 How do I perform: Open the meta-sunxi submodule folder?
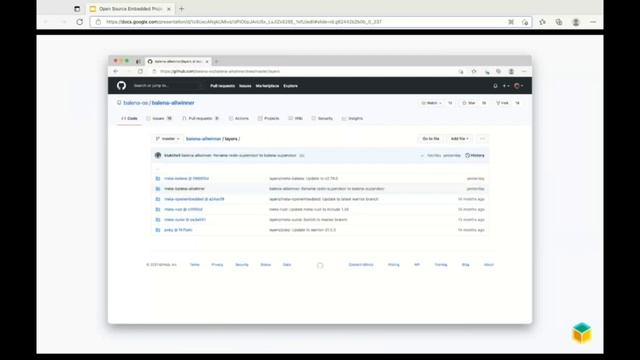185,220
